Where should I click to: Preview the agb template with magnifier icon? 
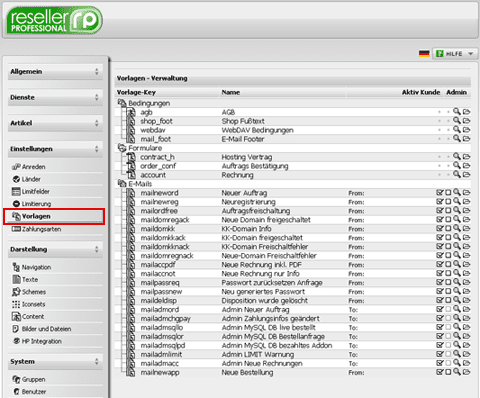click(457, 112)
